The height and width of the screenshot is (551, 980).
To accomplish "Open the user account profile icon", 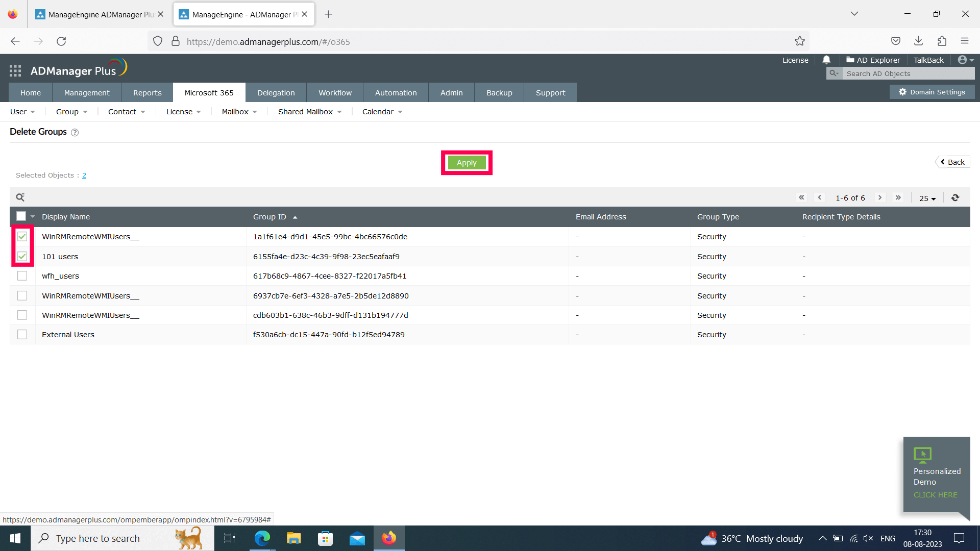I will [x=962, y=60].
